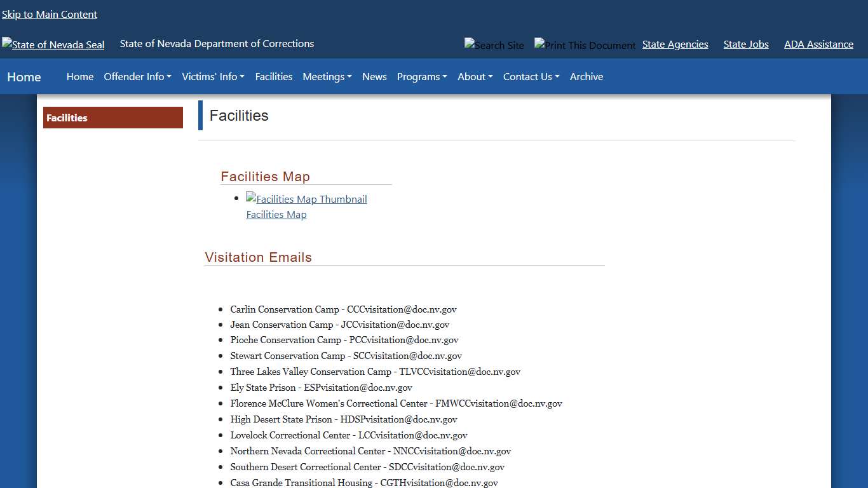Screen dimensions: 868x488
Task: Open the Facilities Map thumbnail image
Action: coord(306,199)
